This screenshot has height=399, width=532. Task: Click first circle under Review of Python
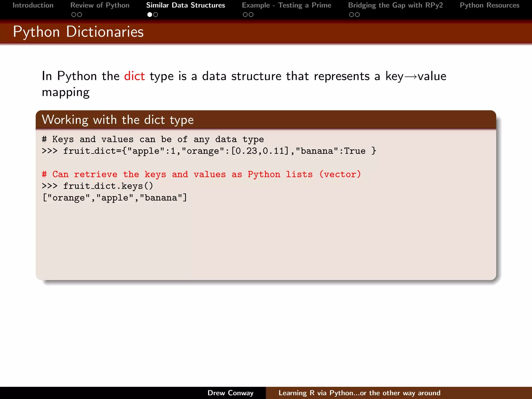pyautogui.click(x=74, y=15)
